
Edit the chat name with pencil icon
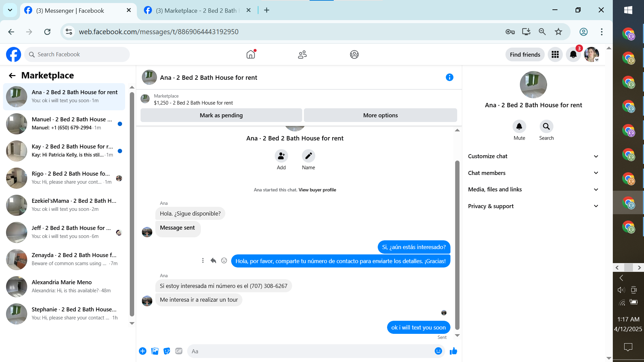click(308, 156)
